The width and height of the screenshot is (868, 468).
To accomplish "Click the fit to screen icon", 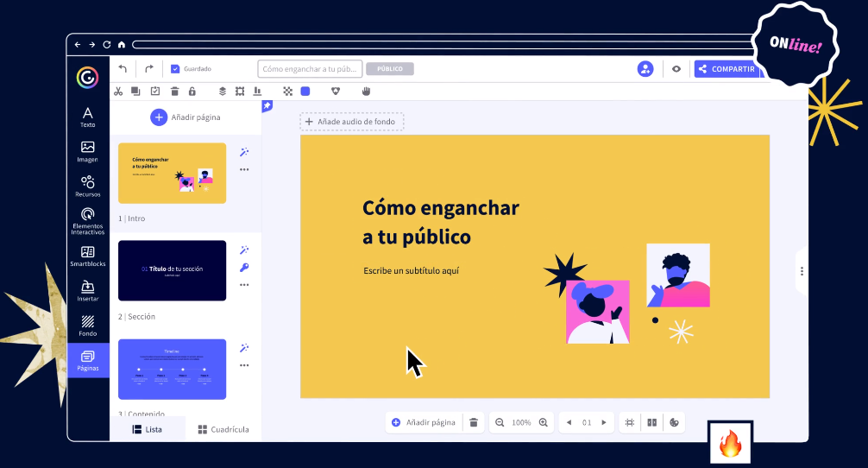I will pyautogui.click(x=629, y=422).
